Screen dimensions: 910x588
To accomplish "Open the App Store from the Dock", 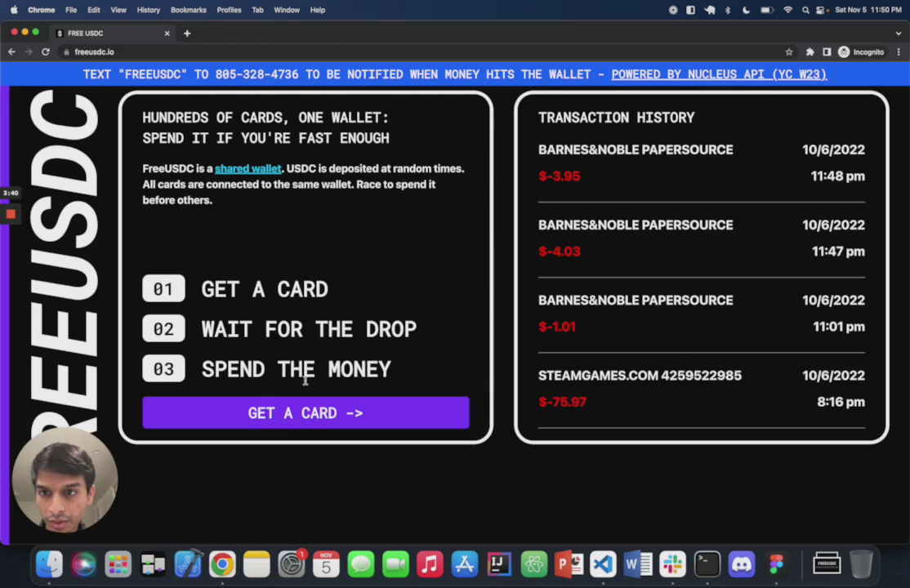I will tap(465, 563).
